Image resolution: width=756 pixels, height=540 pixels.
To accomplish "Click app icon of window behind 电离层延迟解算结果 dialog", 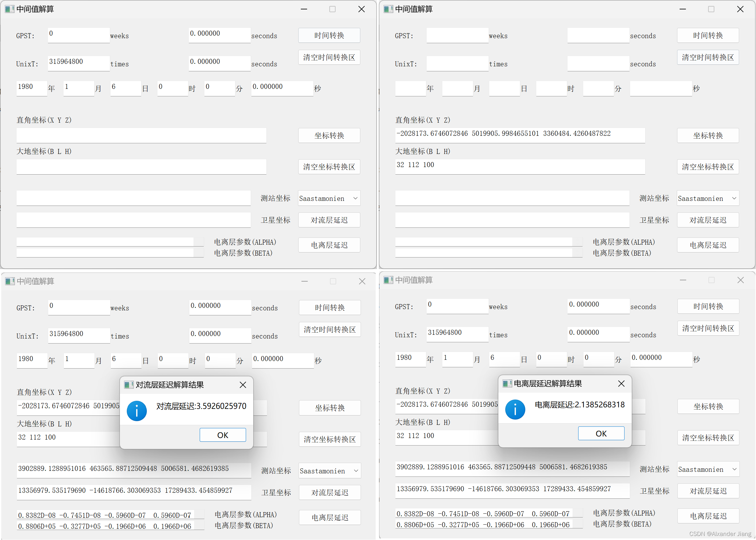I will (388, 280).
